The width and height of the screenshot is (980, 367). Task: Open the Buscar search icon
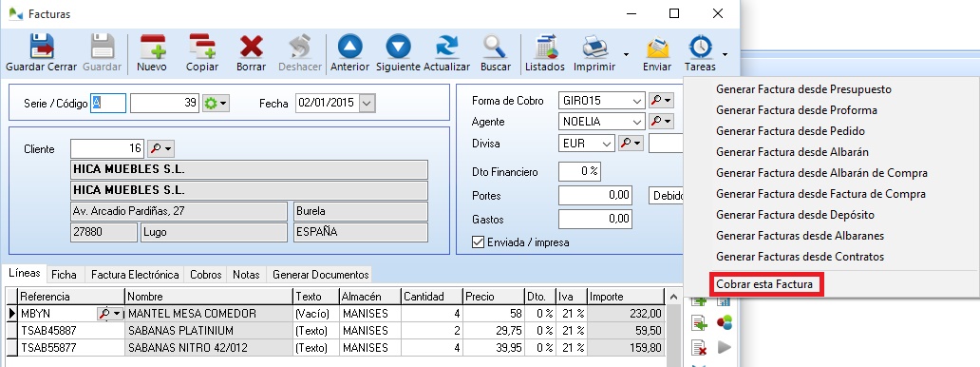(495, 47)
